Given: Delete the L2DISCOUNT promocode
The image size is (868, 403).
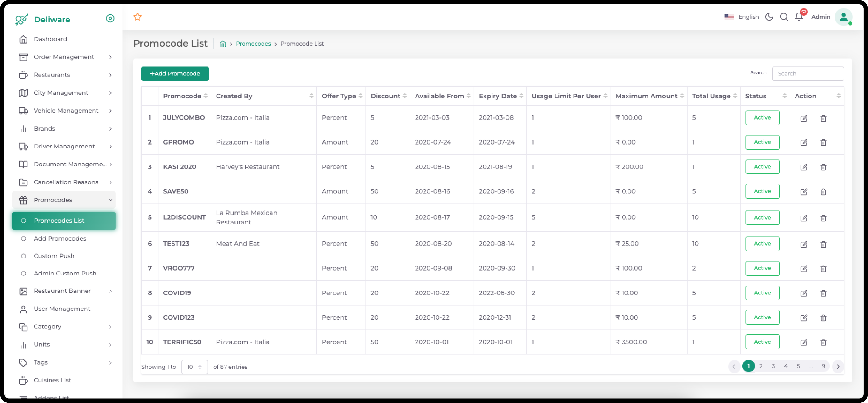Looking at the screenshot, I should 823,218.
